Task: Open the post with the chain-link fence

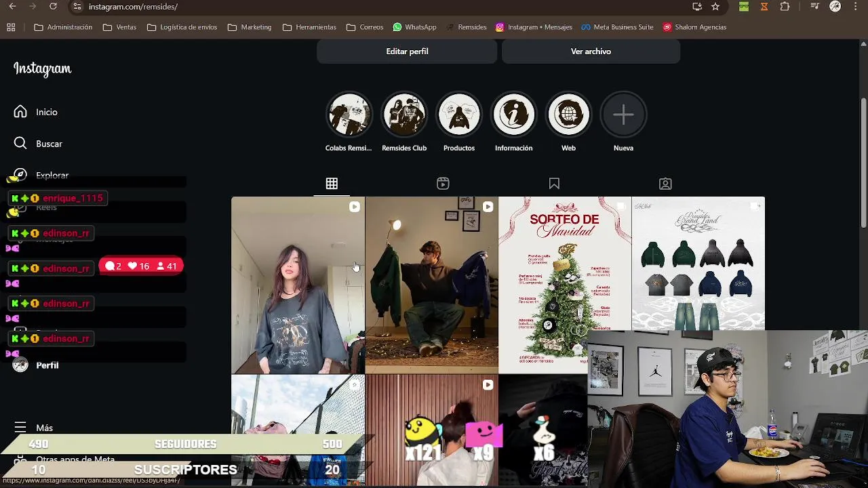Action: 298,430
